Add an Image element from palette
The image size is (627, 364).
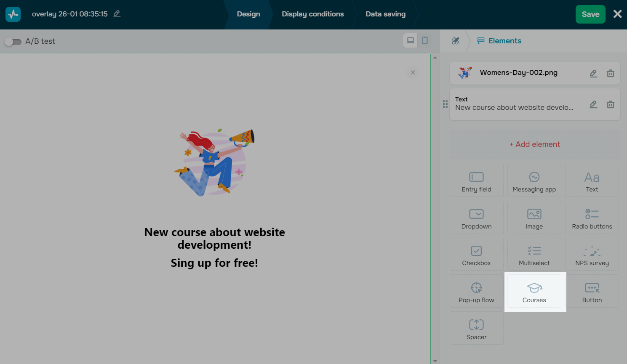click(x=534, y=218)
